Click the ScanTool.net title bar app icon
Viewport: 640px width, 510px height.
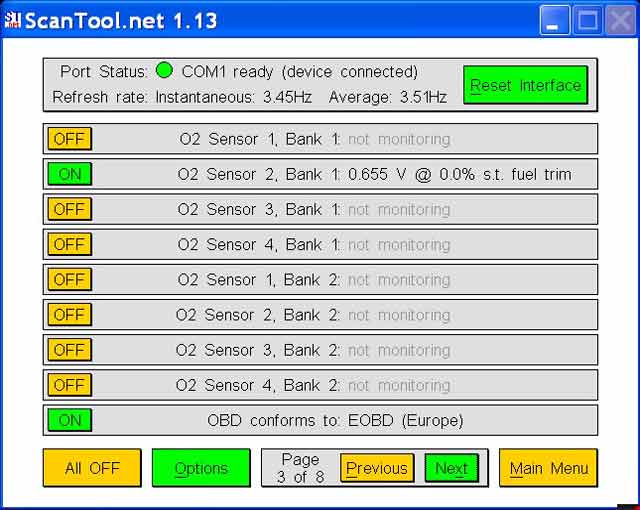tap(13, 19)
